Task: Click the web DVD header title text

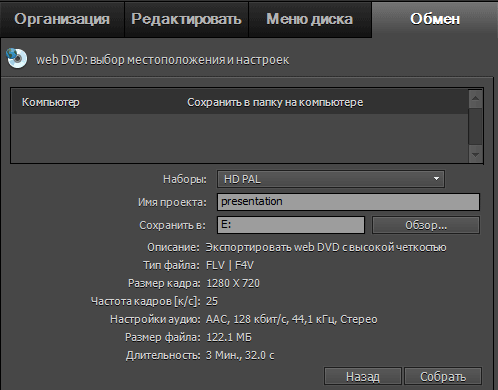Action: point(162,60)
